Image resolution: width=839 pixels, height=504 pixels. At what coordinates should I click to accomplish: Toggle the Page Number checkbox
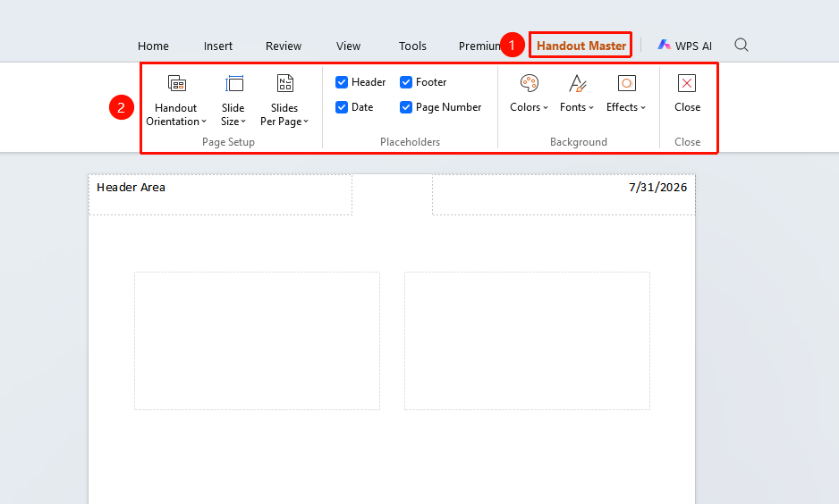pos(405,107)
